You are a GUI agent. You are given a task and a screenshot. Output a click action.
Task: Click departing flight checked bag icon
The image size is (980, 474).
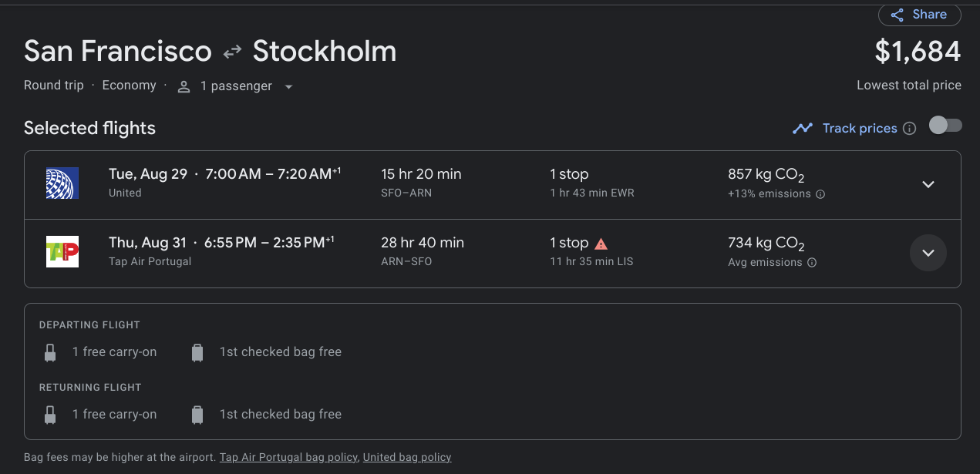click(x=197, y=353)
